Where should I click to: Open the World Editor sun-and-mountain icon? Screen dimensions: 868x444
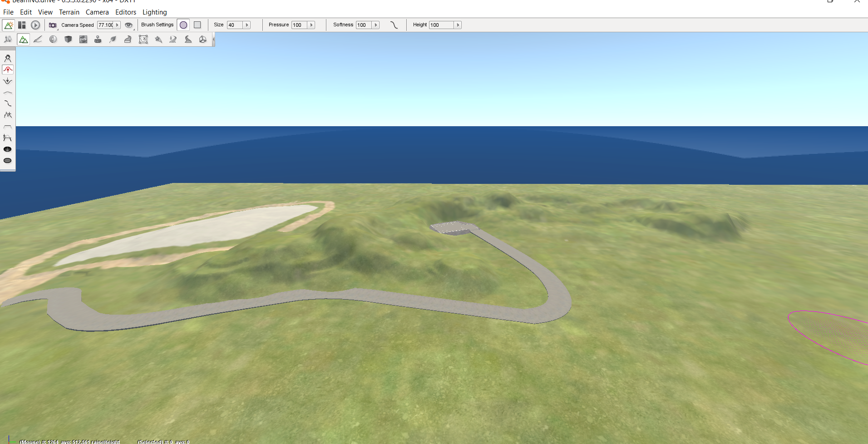click(x=9, y=25)
